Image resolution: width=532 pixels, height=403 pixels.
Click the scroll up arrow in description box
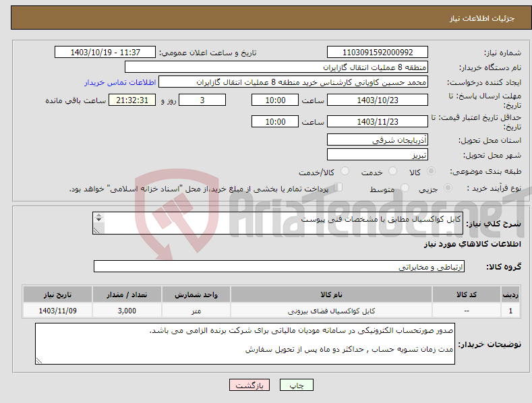[98, 215]
